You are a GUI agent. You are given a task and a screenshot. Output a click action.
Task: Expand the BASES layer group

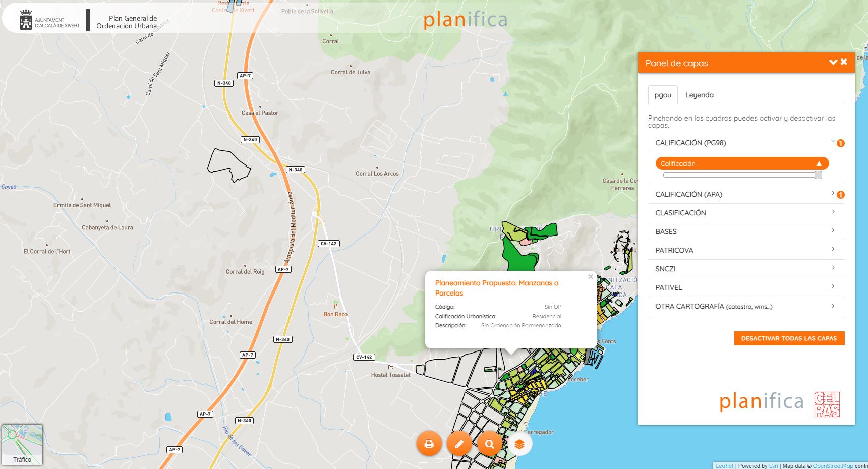pyautogui.click(x=746, y=231)
